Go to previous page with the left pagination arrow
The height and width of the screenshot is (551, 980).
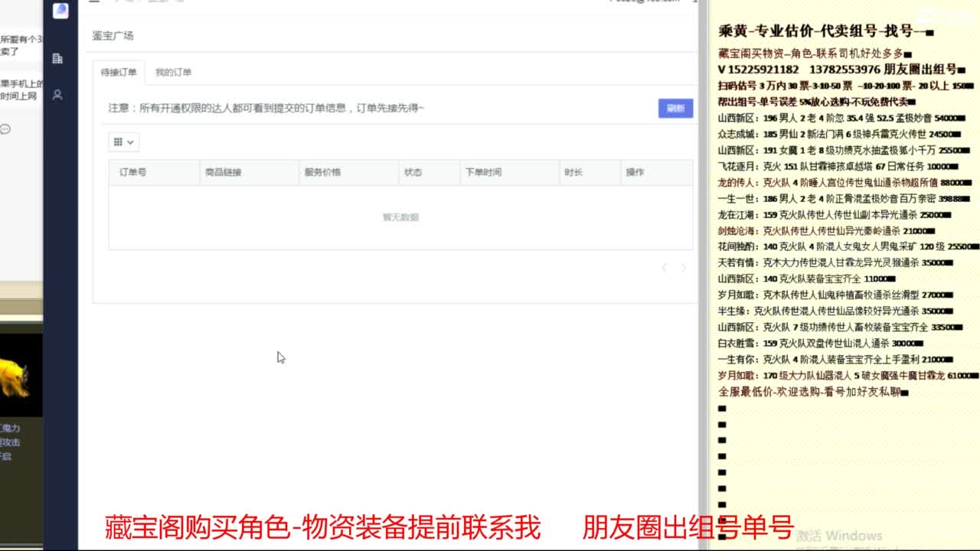point(664,268)
